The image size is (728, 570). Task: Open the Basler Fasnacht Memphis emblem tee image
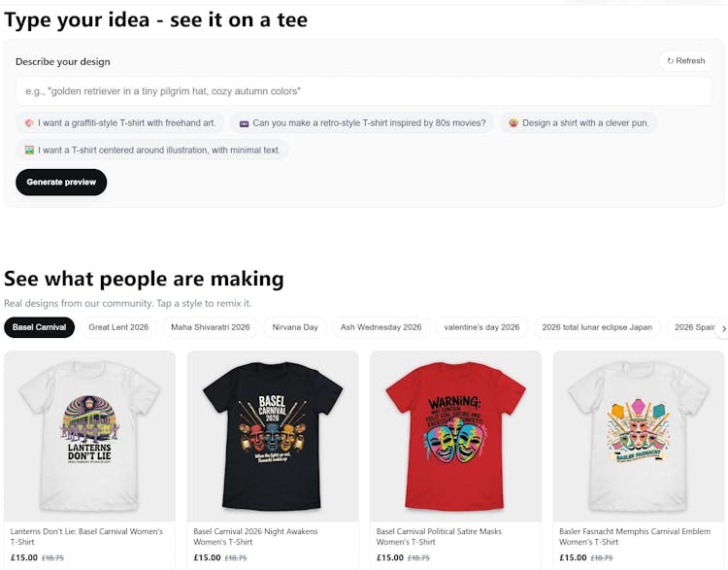(x=639, y=436)
